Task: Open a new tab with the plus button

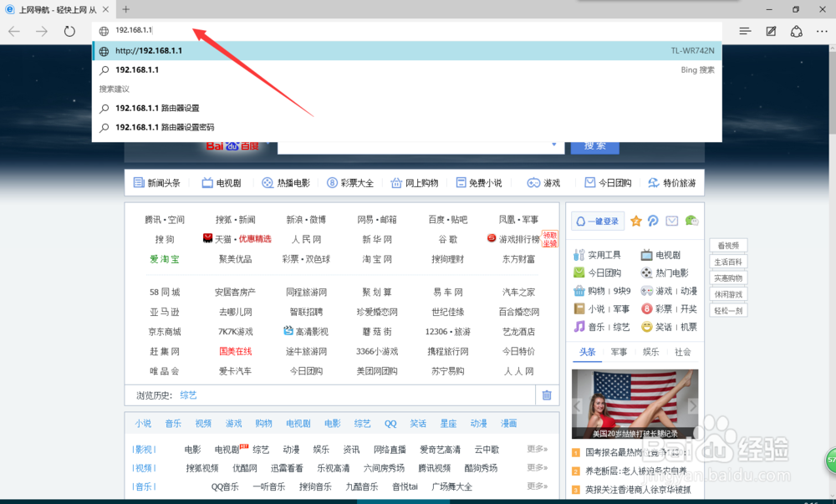Action: (126, 9)
